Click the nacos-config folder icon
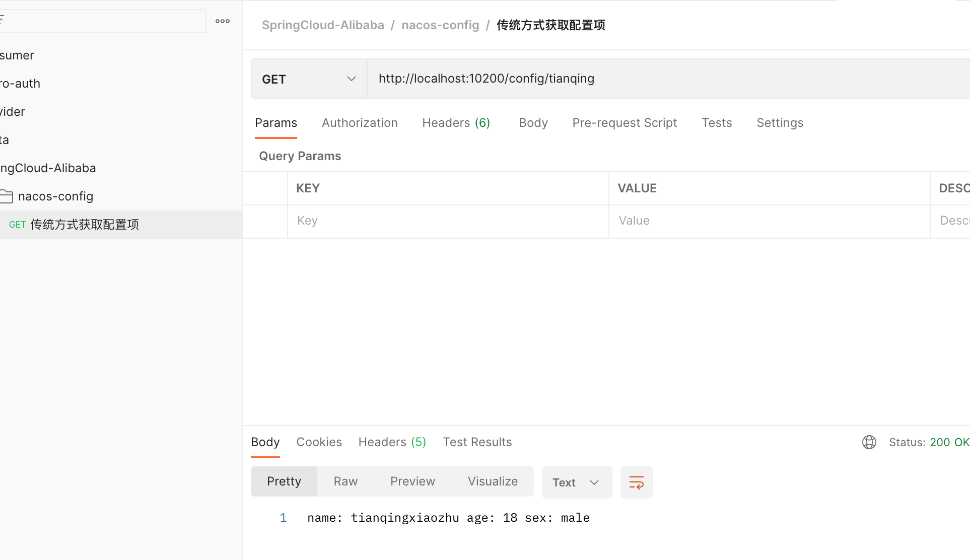The height and width of the screenshot is (560, 970). click(7, 196)
